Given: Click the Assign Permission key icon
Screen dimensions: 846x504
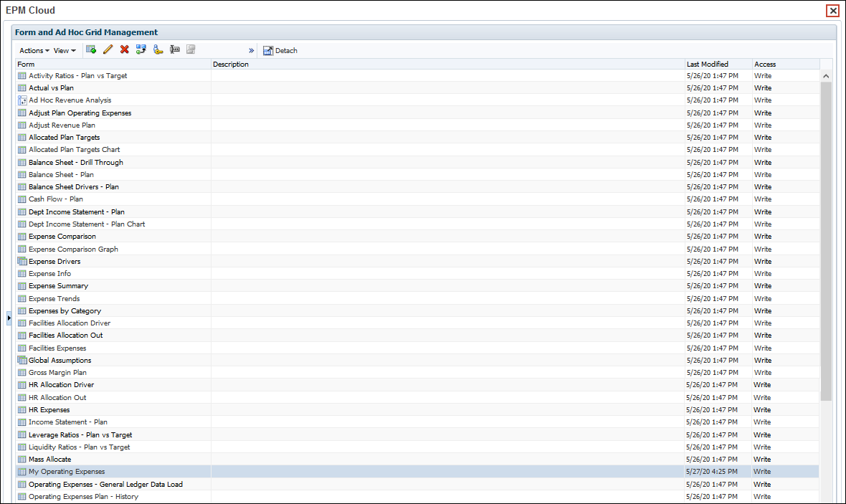Looking at the screenshot, I should coord(158,49).
